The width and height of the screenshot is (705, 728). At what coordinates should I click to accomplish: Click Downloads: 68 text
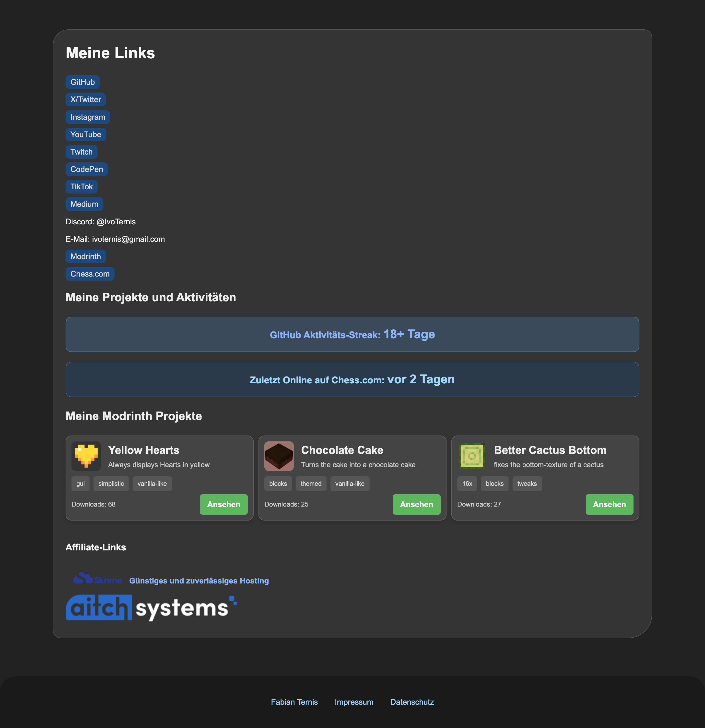click(x=94, y=504)
